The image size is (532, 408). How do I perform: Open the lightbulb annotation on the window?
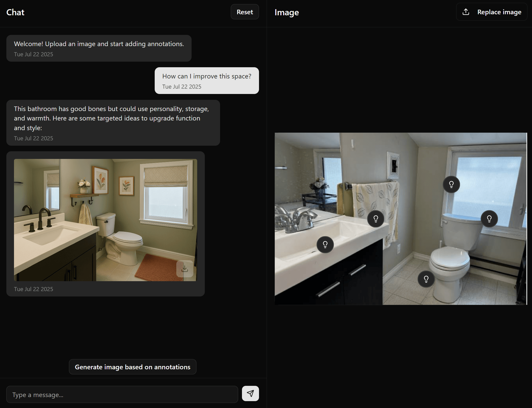pyautogui.click(x=451, y=184)
